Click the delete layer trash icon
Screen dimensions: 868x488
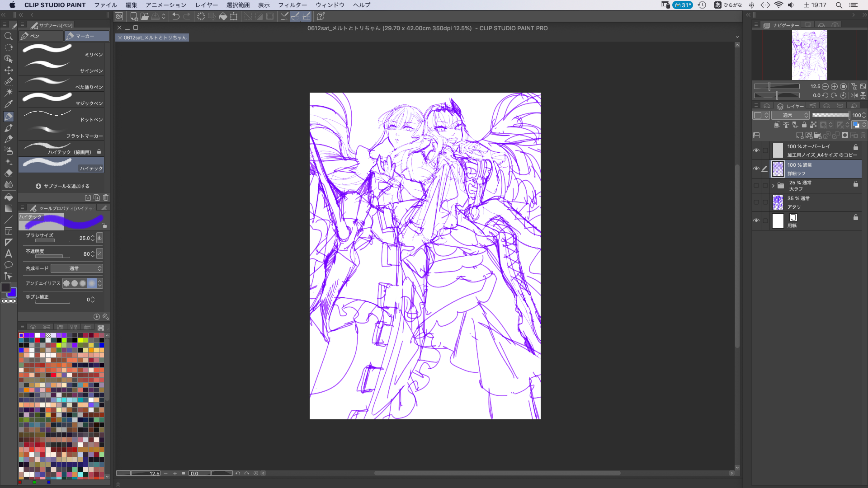point(863,136)
